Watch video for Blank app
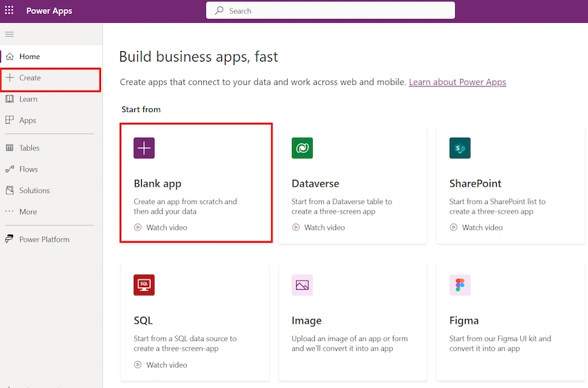This screenshot has height=388, width=588. pyautogui.click(x=167, y=227)
